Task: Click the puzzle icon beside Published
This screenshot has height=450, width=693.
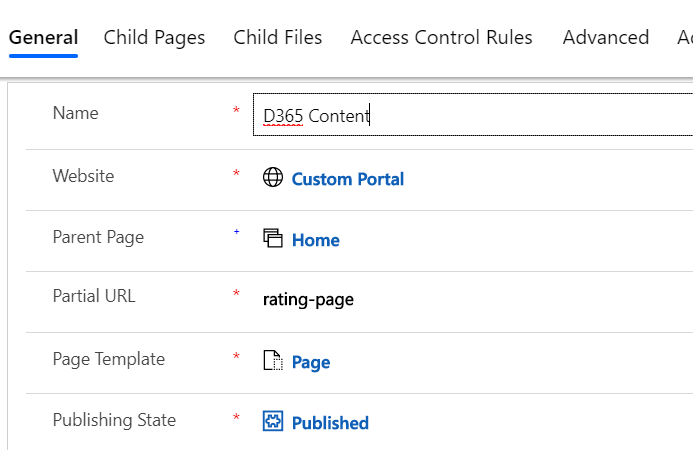Action: (273, 422)
